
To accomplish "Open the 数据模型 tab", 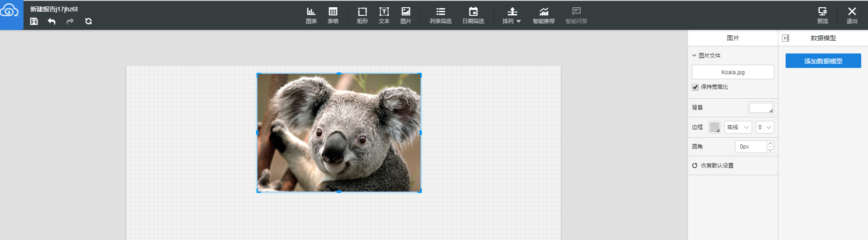I will pyautogui.click(x=823, y=38).
